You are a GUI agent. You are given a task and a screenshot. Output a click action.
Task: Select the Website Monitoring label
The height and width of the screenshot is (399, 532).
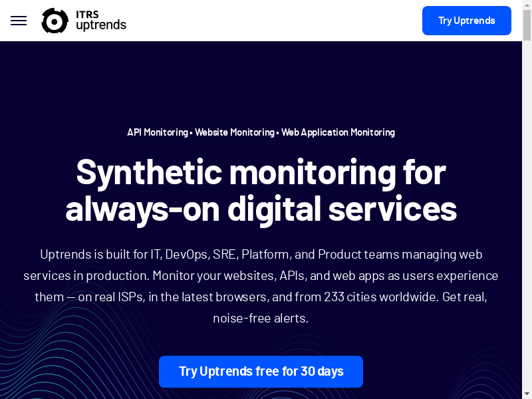click(234, 132)
